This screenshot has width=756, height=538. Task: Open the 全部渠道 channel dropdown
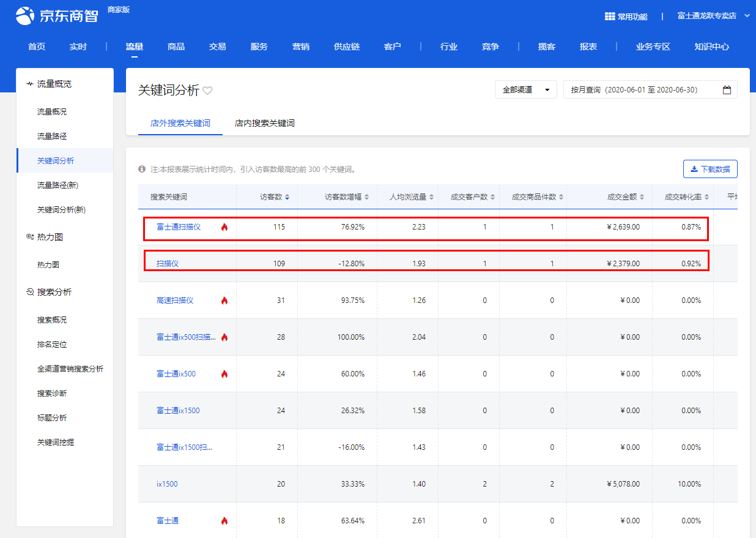(x=525, y=89)
